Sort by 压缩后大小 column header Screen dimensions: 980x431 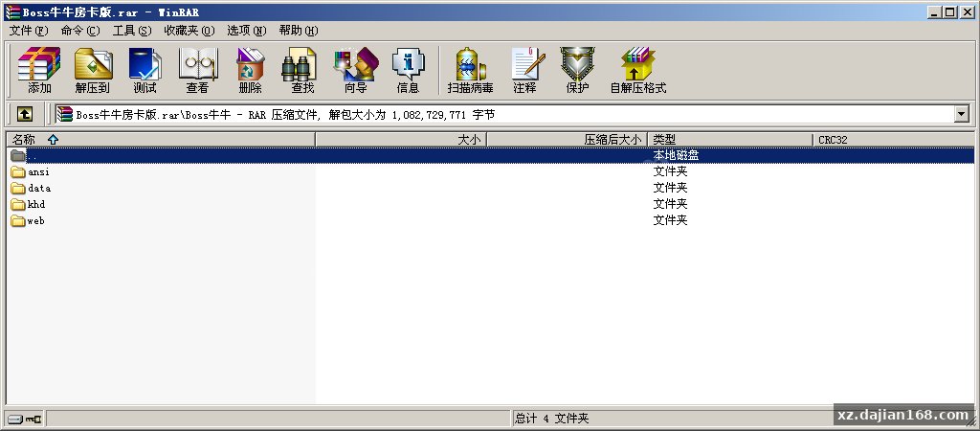567,140
